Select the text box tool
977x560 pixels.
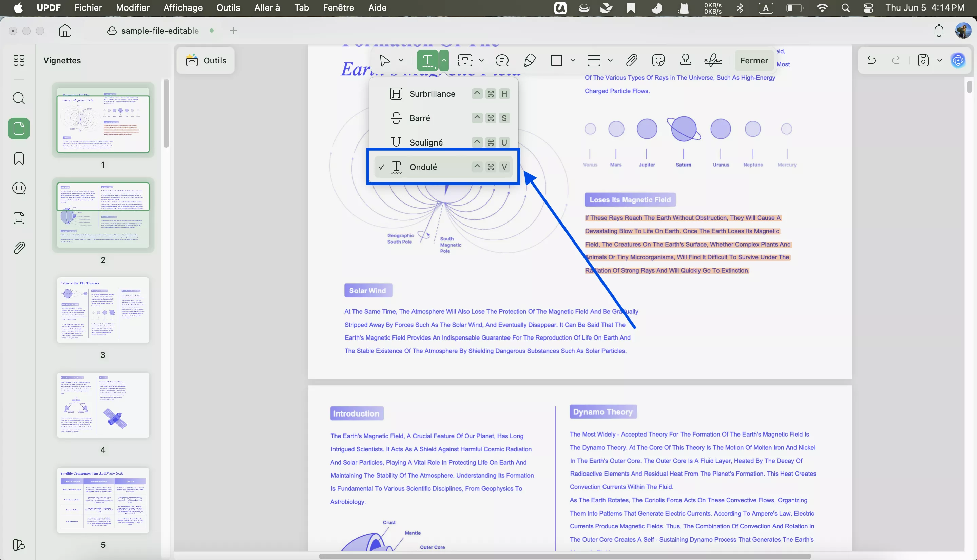tap(465, 60)
